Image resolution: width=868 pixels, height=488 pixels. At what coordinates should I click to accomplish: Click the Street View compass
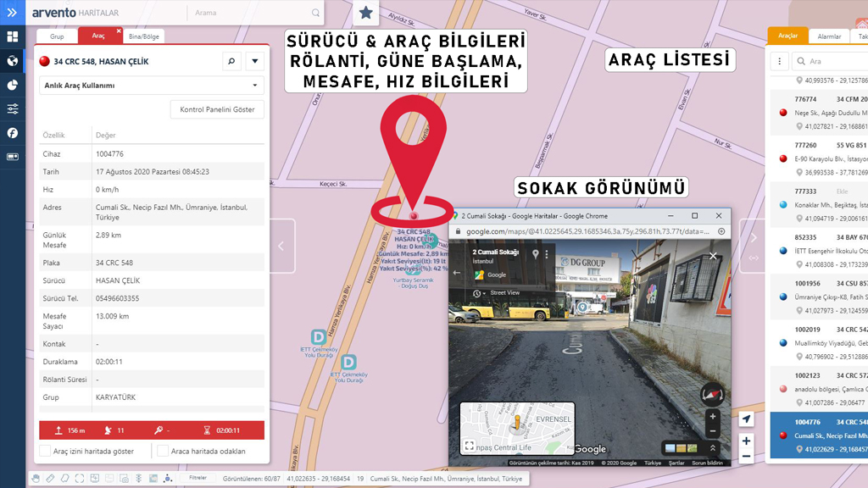point(712,395)
